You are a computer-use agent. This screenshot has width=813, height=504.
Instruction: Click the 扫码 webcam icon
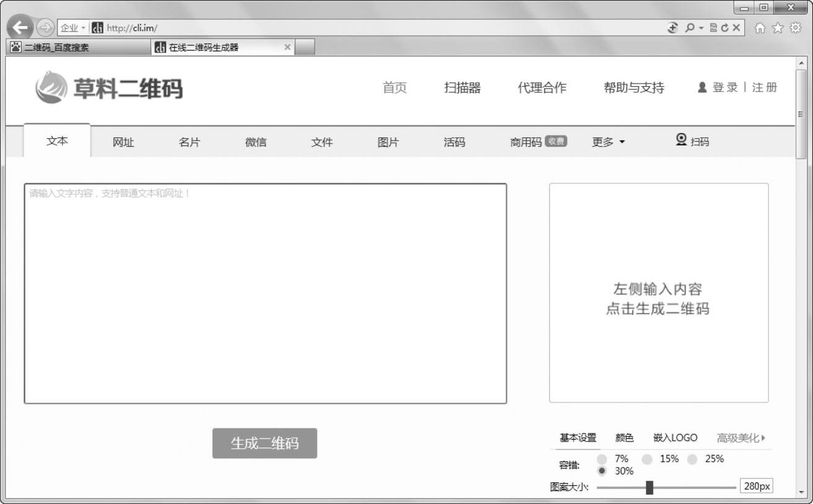[x=681, y=140]
